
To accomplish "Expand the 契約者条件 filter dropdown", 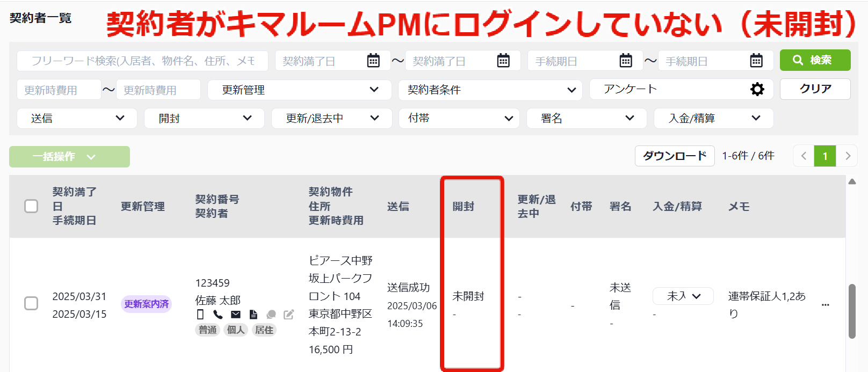I will (490, 90).
